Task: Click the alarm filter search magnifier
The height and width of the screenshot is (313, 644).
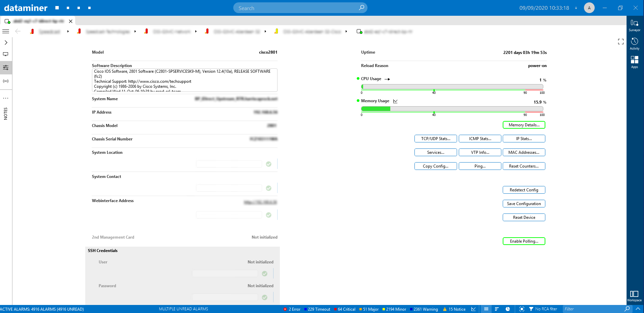Action: tap(627, 309)
